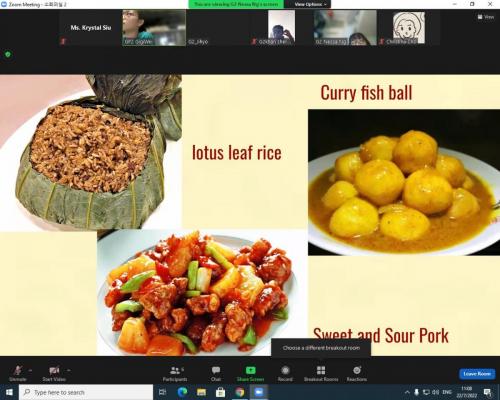Open Chrome from the taskbar
Image resolution: width=500 pixels, height=400 pixels.
click(240, 392)
